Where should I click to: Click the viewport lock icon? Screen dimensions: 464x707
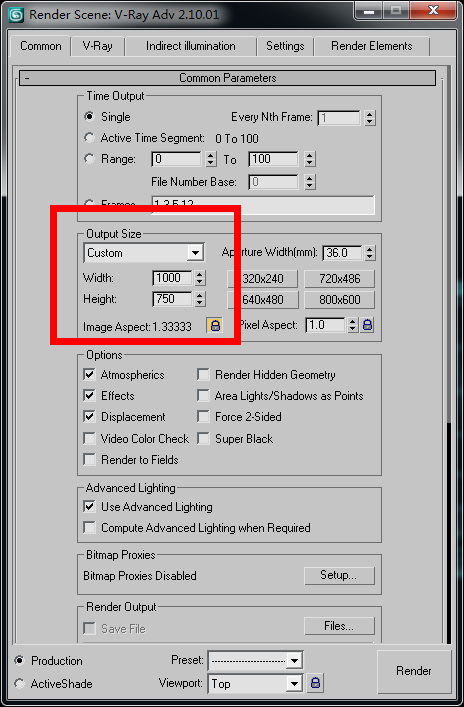(315, 683)
